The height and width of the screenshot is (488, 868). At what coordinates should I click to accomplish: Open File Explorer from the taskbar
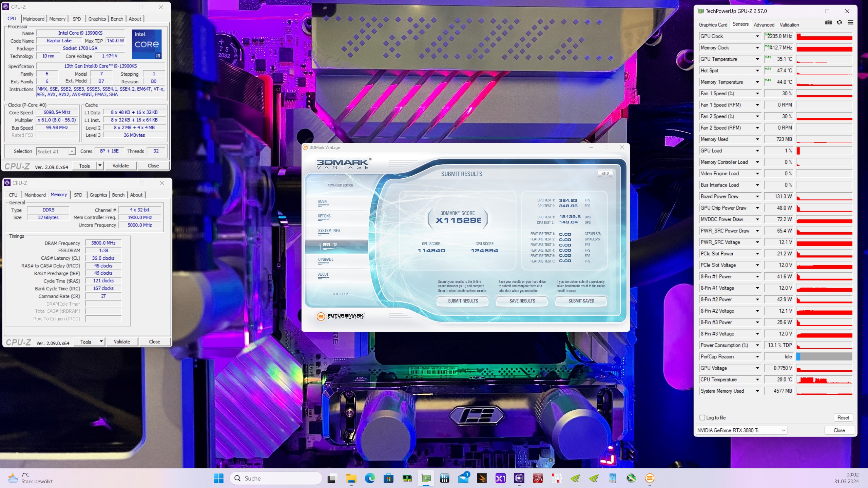pyautogui.click(x=351, y=478)
